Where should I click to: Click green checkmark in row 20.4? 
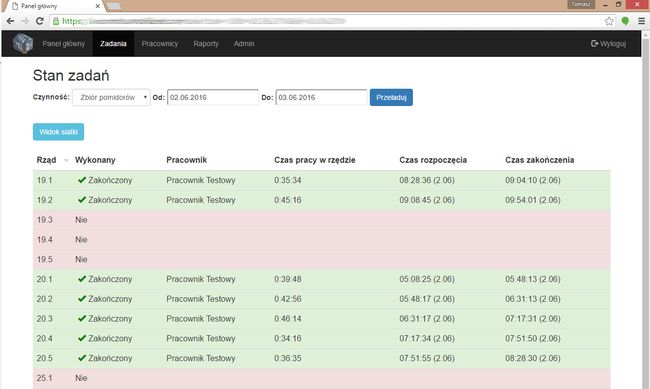click(x=82, y=338)
